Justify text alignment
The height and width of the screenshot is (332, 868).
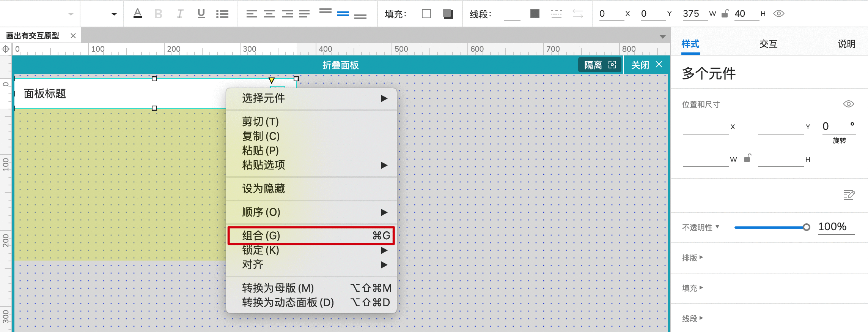click(304, 14)
